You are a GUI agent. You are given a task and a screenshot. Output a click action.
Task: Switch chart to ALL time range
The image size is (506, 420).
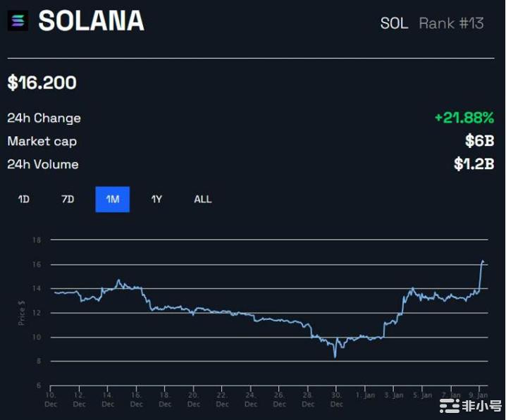tap(202, 199)
